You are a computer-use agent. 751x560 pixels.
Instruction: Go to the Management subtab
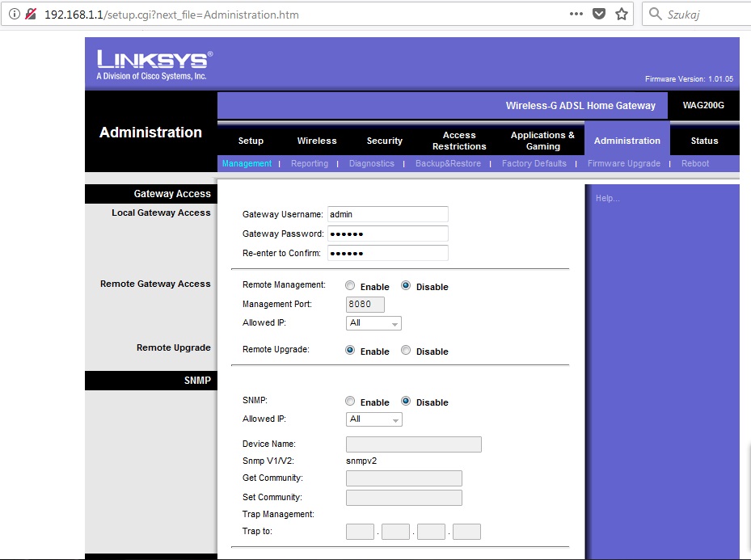pos(247,164)
